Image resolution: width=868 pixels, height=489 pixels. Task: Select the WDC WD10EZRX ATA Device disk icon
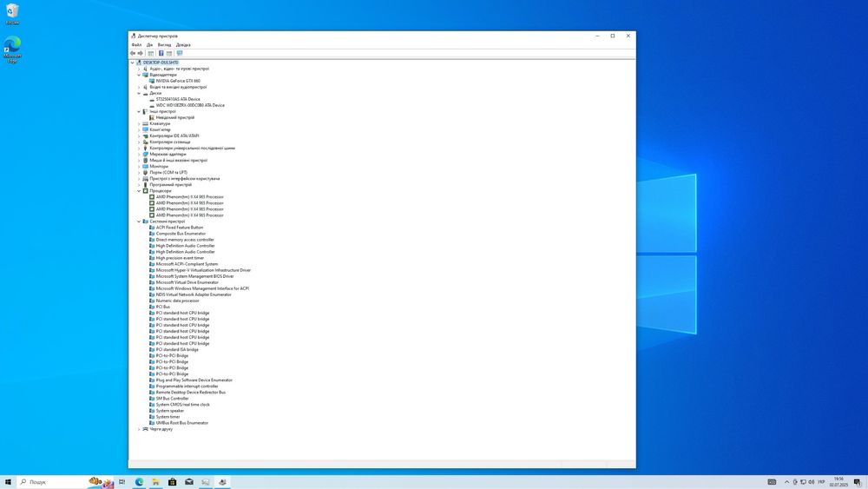[x=152, y=105]
